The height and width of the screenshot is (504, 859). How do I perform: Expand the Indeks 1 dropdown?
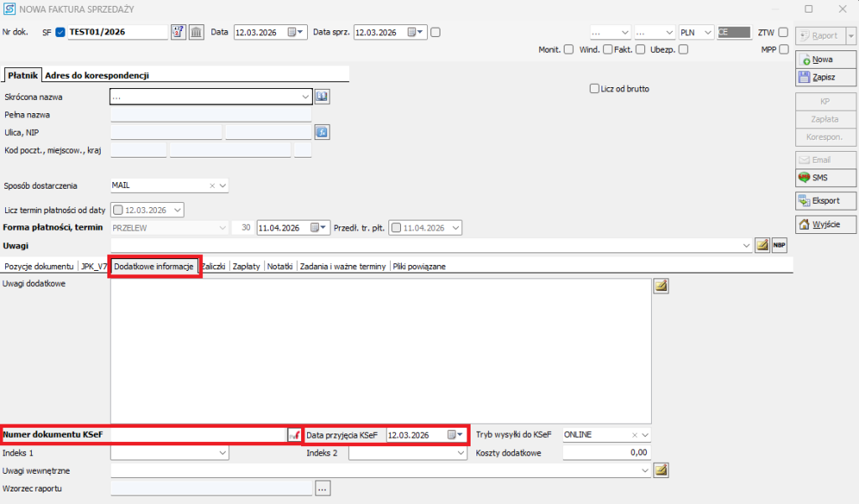[x=222, y=453]
